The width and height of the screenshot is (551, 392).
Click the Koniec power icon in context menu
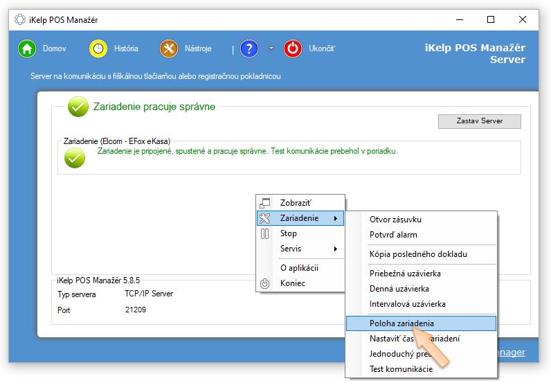[x=265, y=283]
